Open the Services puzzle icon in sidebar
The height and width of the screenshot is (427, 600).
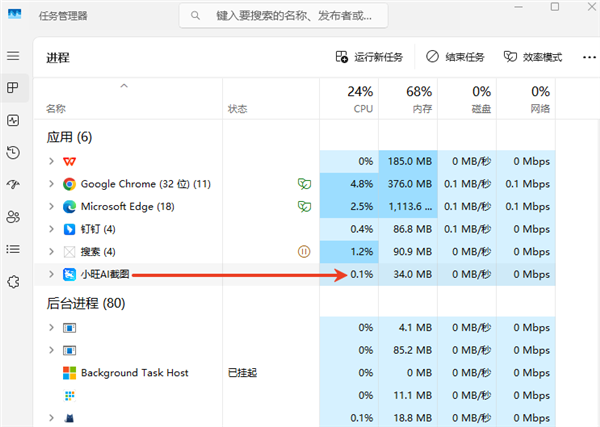(x=13, y=281)
